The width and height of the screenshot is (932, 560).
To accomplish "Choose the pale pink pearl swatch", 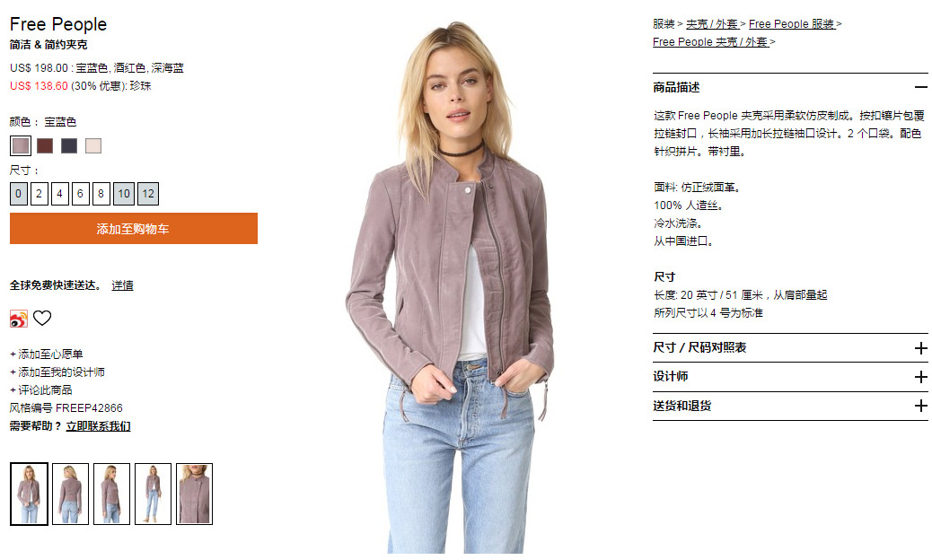I will pos(93,145).
